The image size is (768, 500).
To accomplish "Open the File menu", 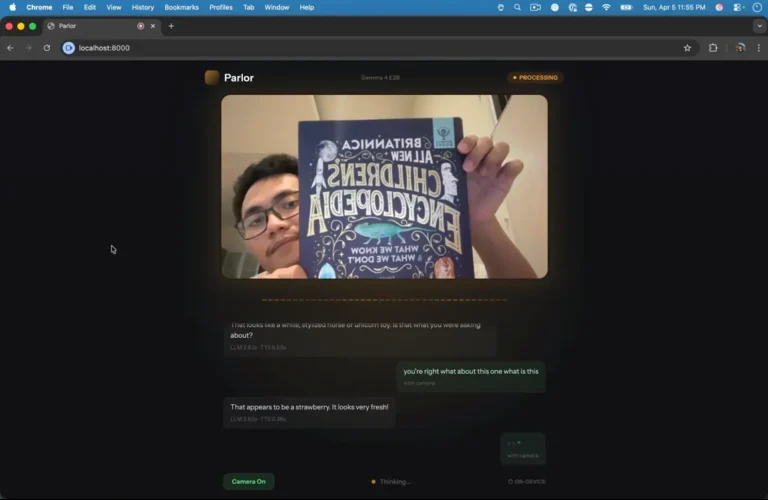I will [68, 7].
